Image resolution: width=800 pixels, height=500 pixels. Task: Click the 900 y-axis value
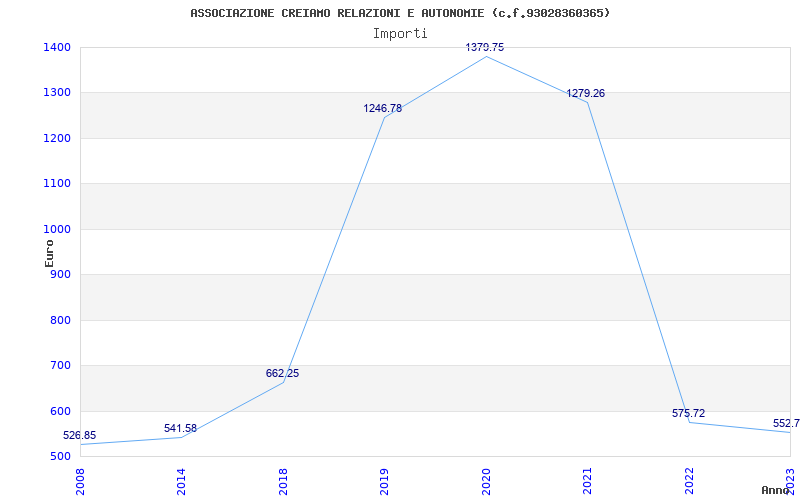tap(58, 275)
